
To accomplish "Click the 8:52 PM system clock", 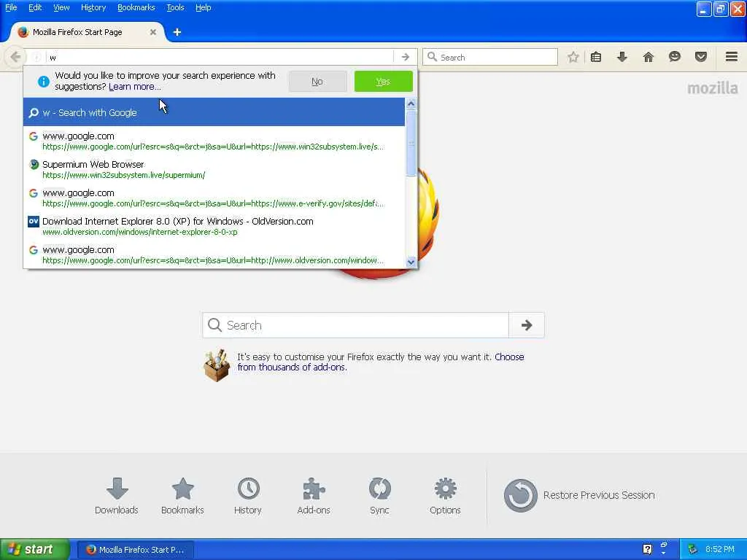I will click(x=720, y=549).
